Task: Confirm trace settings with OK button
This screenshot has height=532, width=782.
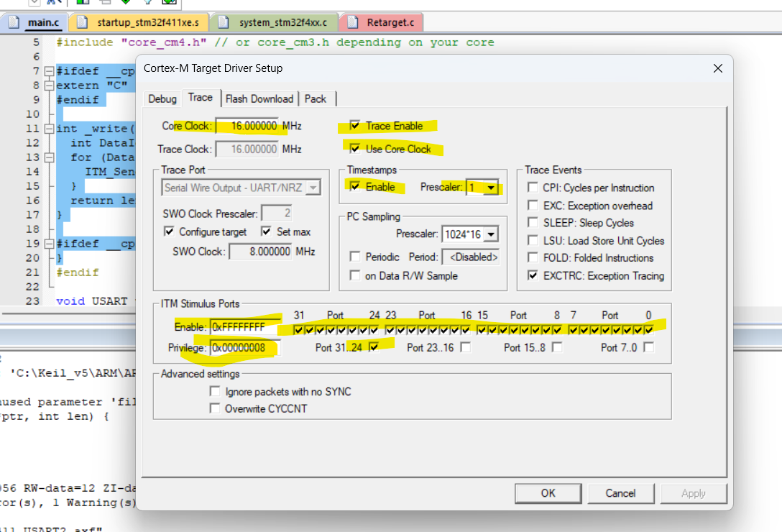Action: pos(548,493)
